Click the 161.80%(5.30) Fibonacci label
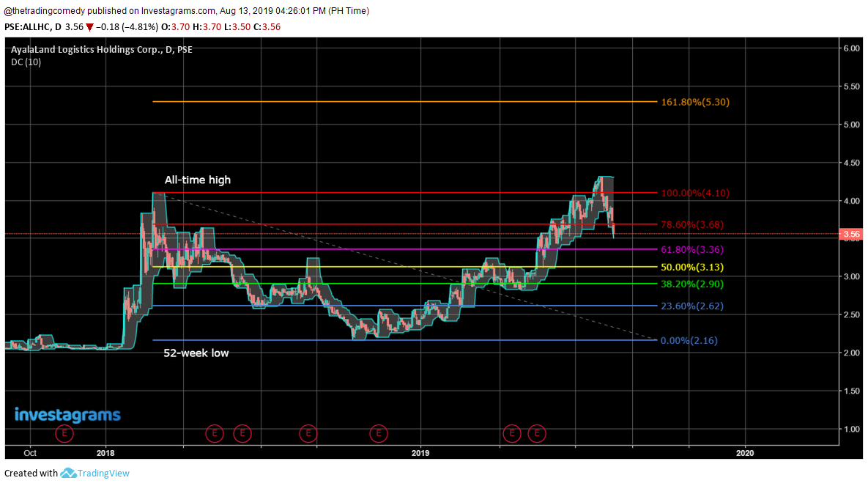The image size is (868, 486). (x=695, y=102)
